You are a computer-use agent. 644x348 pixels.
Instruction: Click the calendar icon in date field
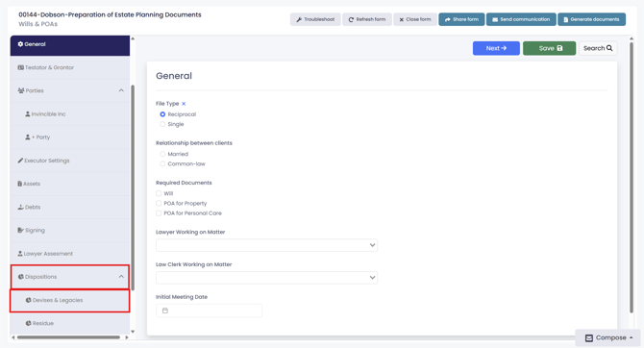(165, 311)
